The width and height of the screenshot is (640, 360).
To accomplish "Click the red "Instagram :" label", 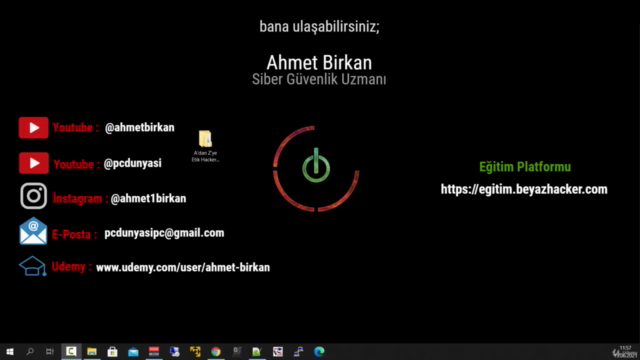I will tap(80, 198).
